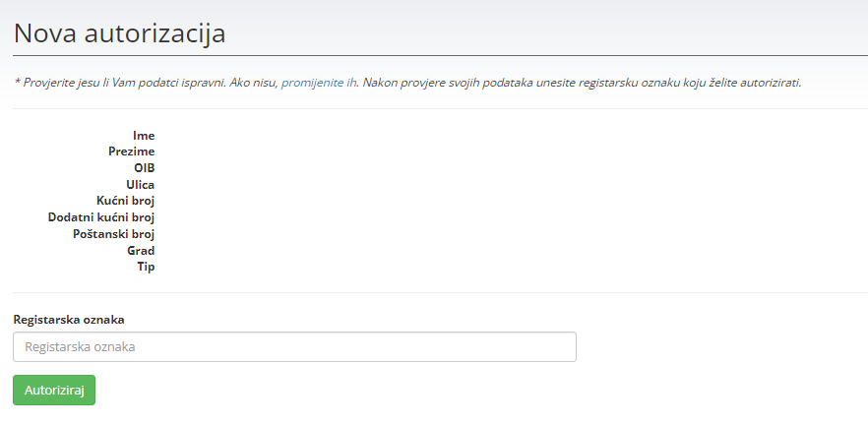
Task: Open the 'promijenite ih' link
Action: (x=319, y=83)
